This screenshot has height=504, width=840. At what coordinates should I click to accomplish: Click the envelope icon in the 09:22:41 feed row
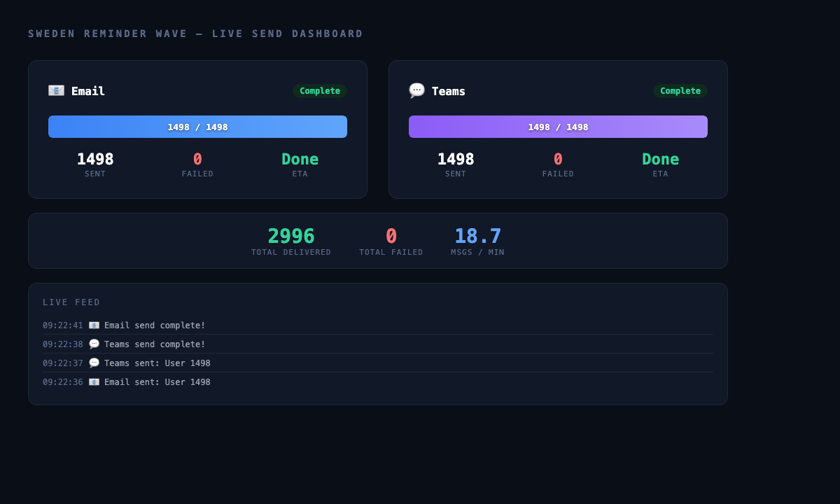point(94,325)
